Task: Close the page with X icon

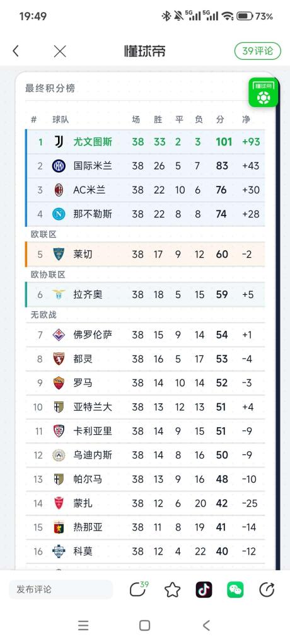Action: tap(60, 51)
